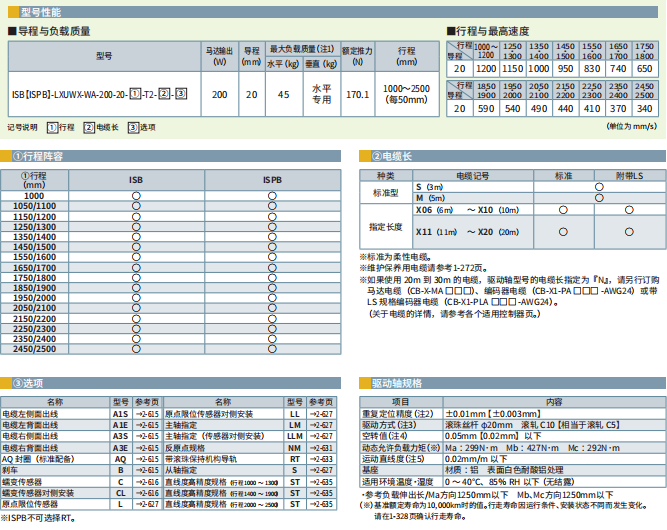The image size is (667, 530).
Task: Select the option code A3E
Action: pos(120,448)
